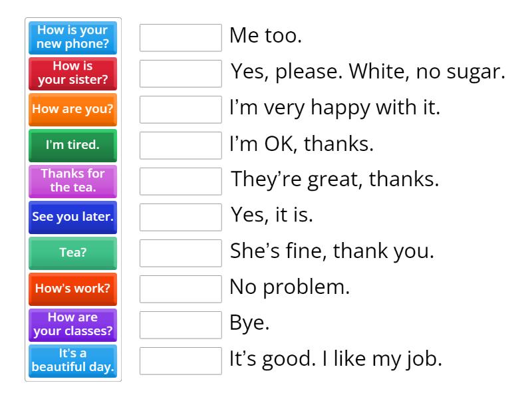Click the blank slot beside 'I'm OK, thanks.'
Screen dimensions: 532x399
coord(181,146)
